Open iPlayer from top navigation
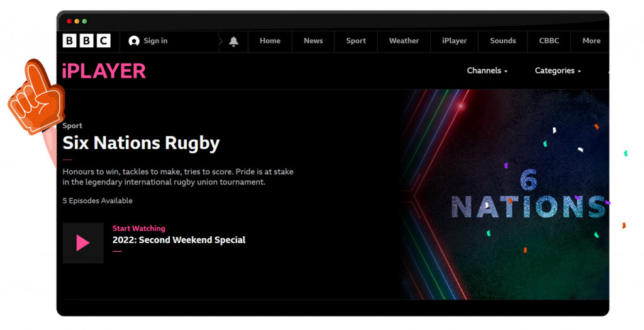This screenshot has height=330, width=644. pyautogui.click(x=454, y=41)
